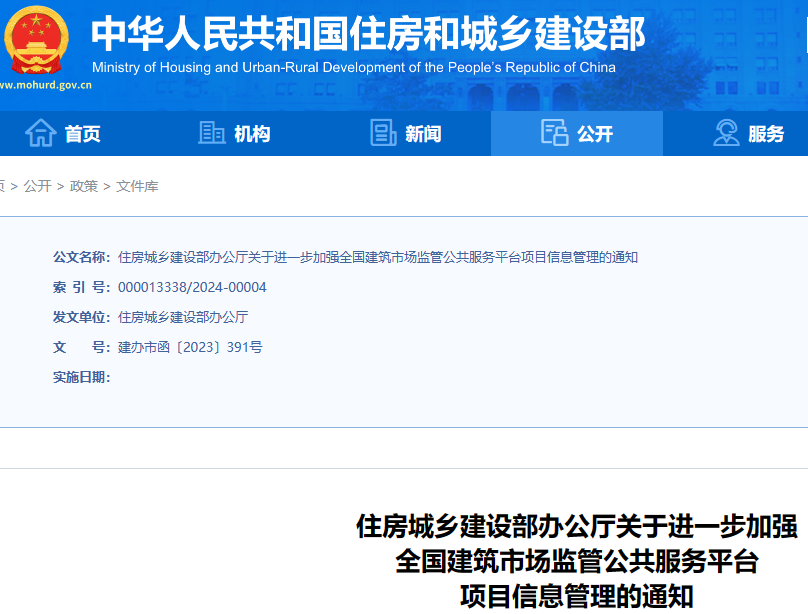Click the newspaper icon beside 新闻
The width and height of the screenshot is (808, 614).
[383, 133]
